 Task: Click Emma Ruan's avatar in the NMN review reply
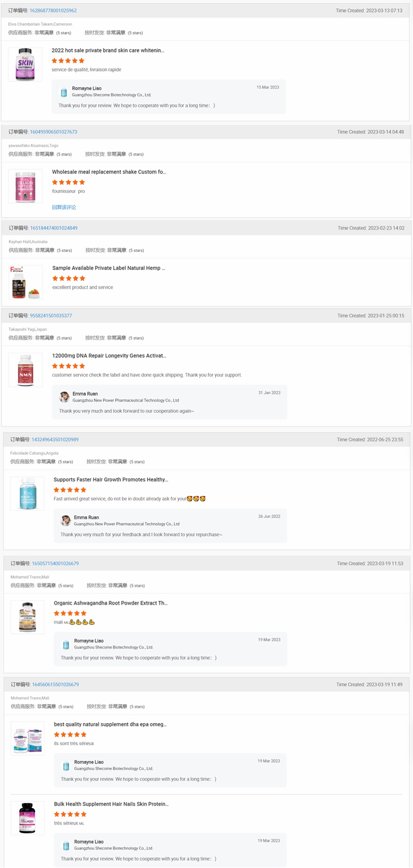64,397
